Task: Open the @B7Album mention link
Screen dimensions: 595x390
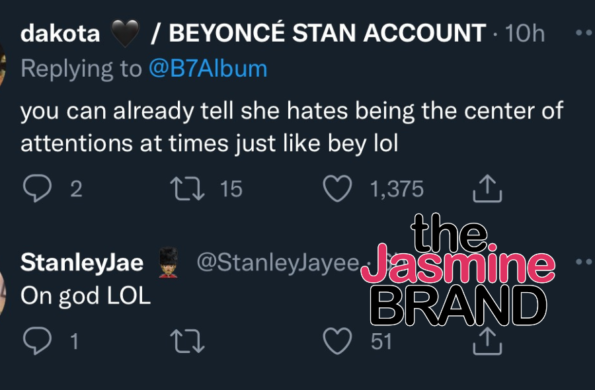Action: tap(208, 69)
